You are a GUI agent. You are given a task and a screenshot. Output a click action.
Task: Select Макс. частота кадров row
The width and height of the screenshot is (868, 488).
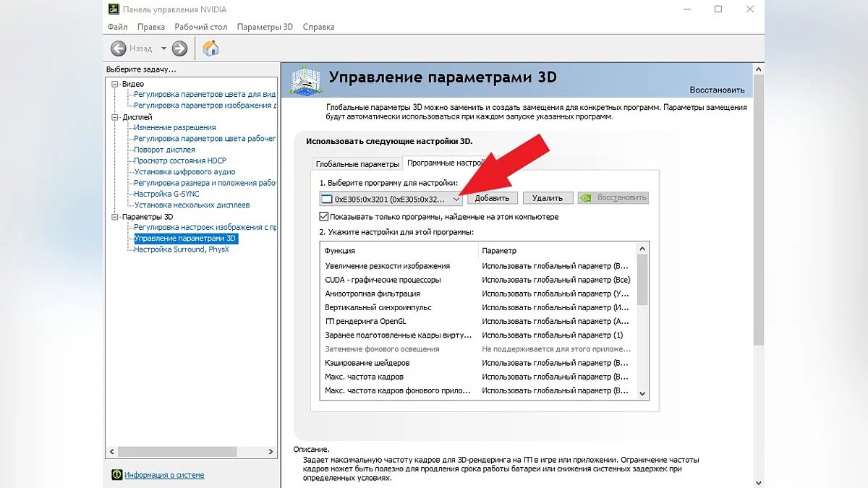tap(478, 377)
